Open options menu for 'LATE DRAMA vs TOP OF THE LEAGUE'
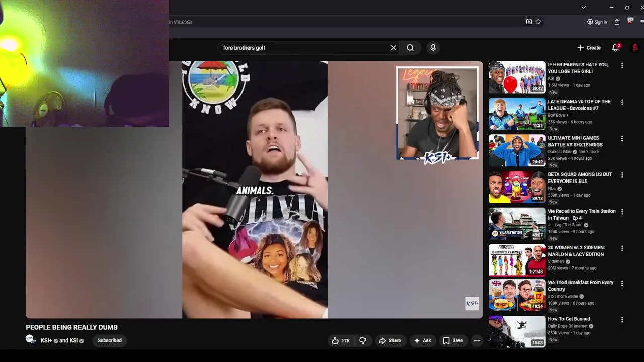The height and width of the screenshot is (362, 644). pyautogui.click(x=622, y=102)
